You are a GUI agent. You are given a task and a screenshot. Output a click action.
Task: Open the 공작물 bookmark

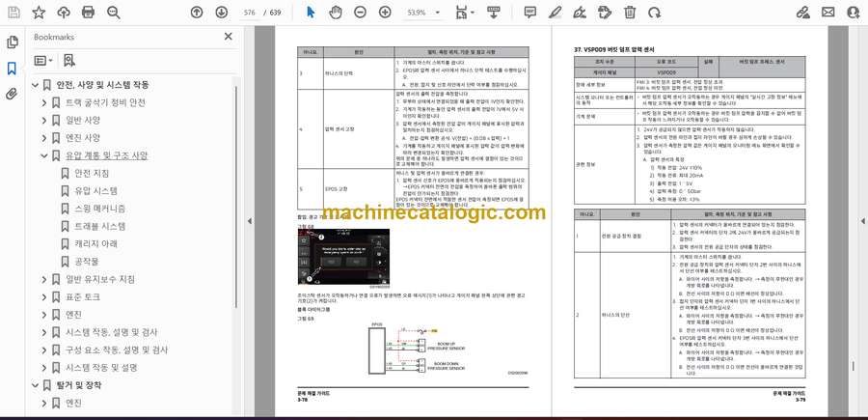coord(87,262)
